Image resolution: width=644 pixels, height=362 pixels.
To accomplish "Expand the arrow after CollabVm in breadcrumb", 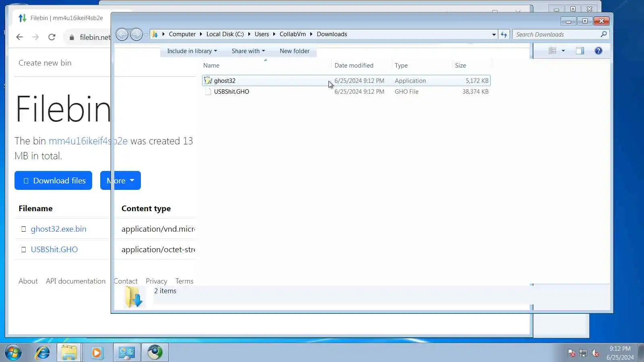I will 311,34.
